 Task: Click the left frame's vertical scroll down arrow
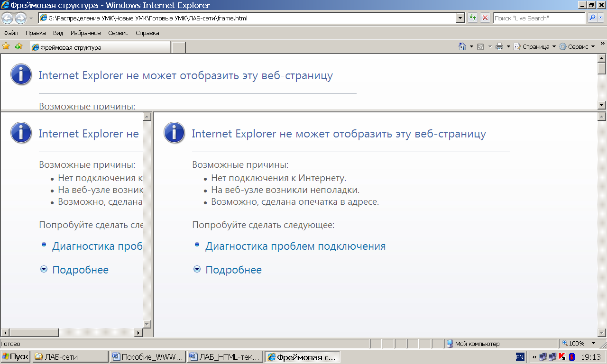(x=147, y=324)
